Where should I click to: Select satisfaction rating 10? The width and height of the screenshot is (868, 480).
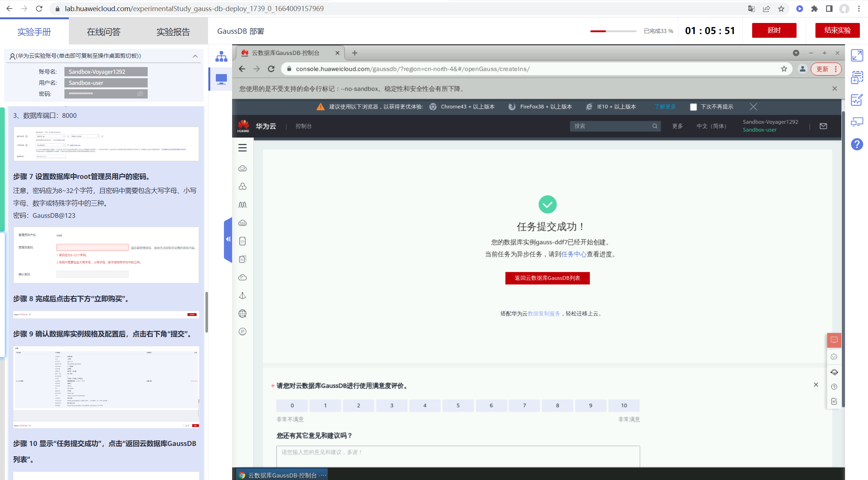click(x=624, y=406)
